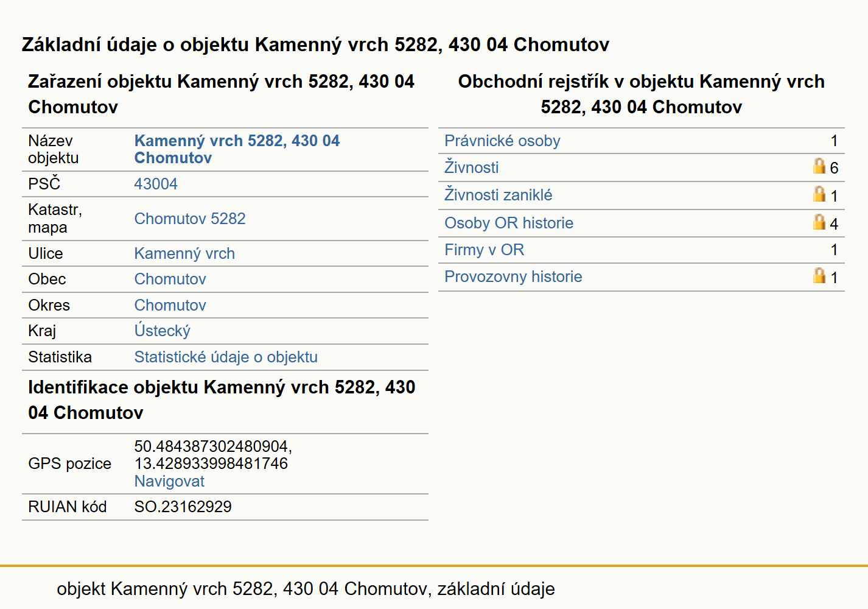The image size is (868, 609).
Task: Click the lock icon beside Osoby OR historie
Action: coord(819,222)
